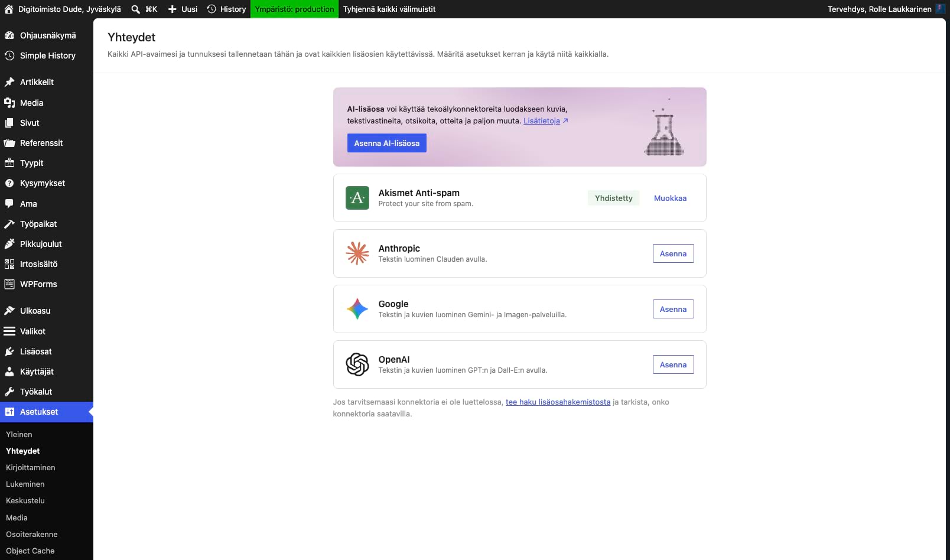Click the green 'Ympäristö: production' badge
Image resolution: width=950 pixels, height=560 pixels.
click(x=294, y=9)
